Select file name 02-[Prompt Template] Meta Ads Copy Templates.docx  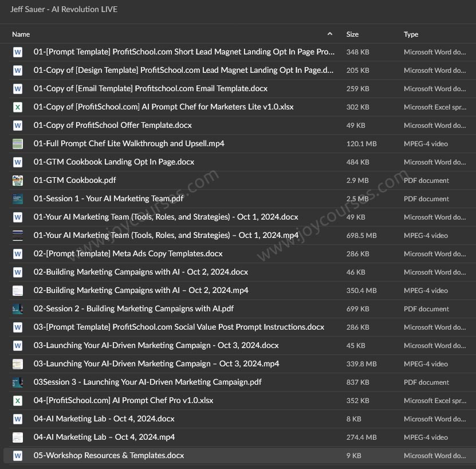(x=128, y=253)
